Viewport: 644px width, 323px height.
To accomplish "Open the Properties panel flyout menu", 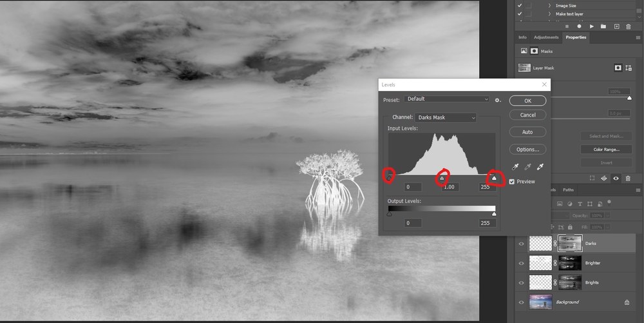I will tap(638, 37).
